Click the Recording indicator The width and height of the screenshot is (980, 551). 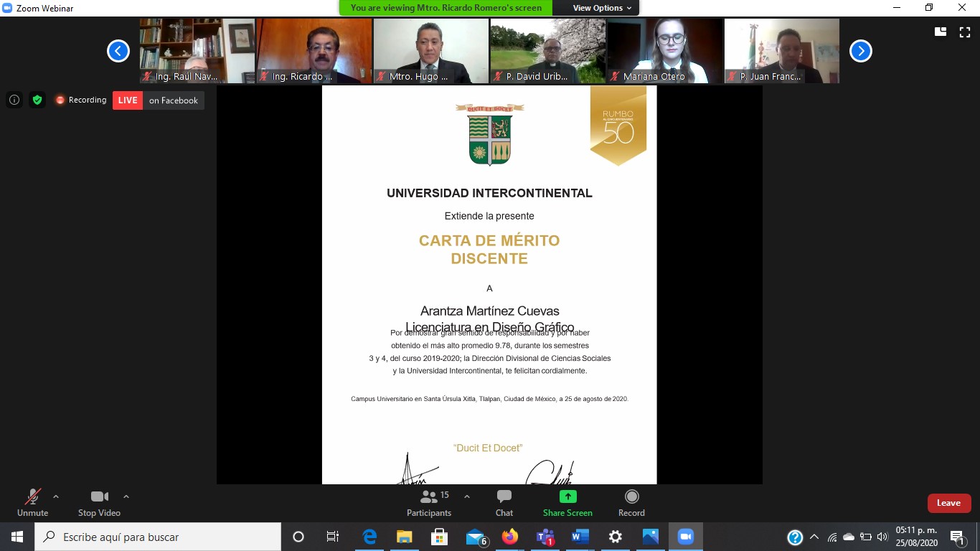pyautogui.click(x=81, y=100)
